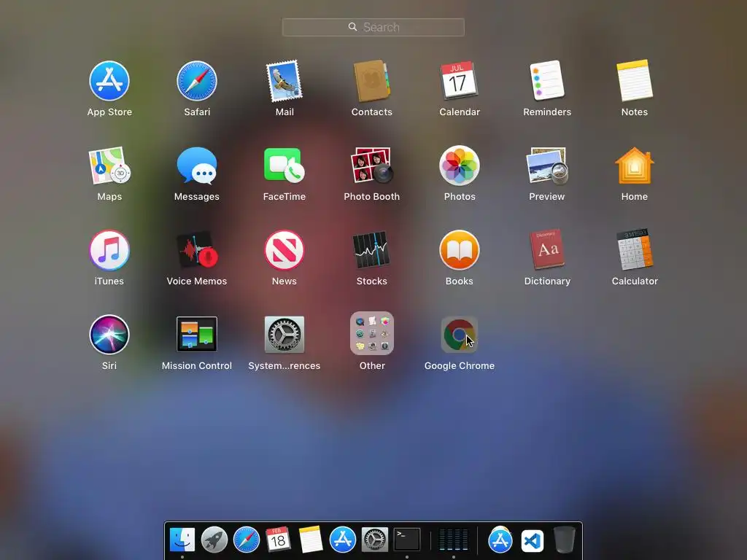Open System Preferences gear in the Dock

374,540
